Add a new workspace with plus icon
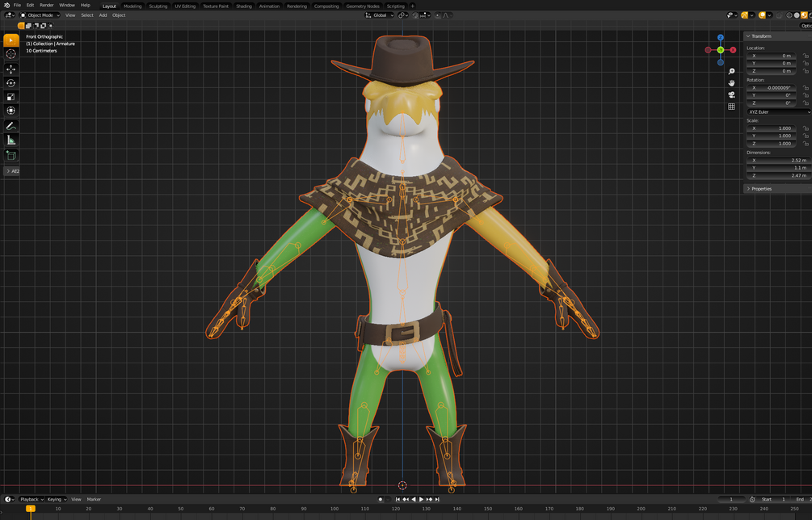This screenshot has width=812, height=520. (413, 6)
